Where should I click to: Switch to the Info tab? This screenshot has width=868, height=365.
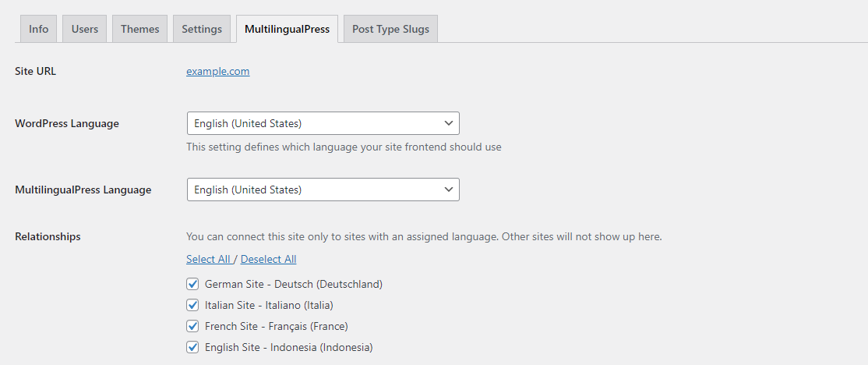[x=39, y=29]
